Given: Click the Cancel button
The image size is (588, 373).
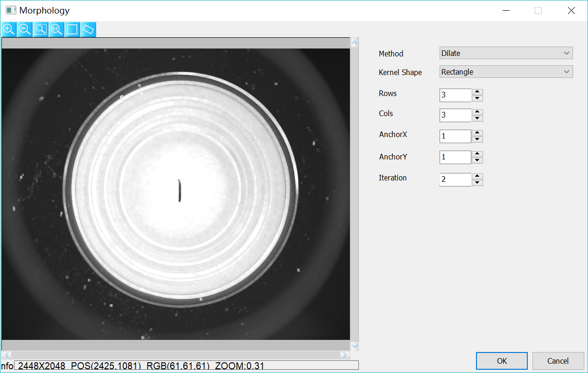Looking at the screenshot, I should (x=558, y=361).
